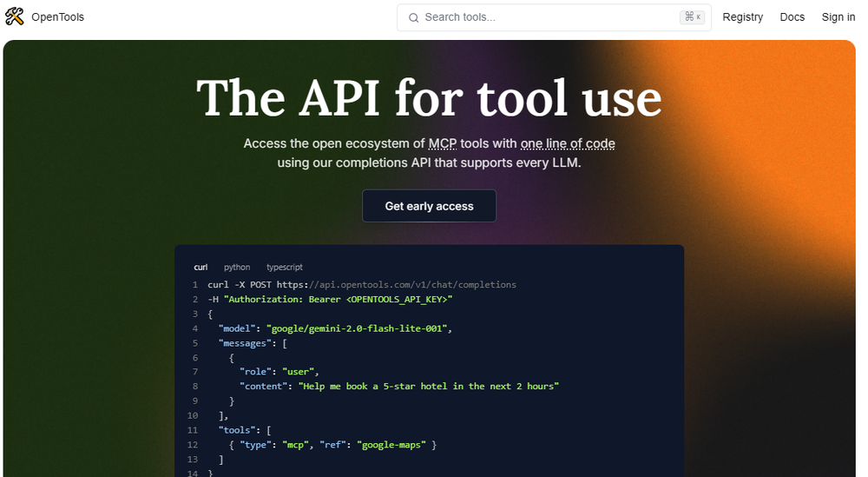Click 'The API for tool use' heading
The width and height of the screenshot is (868, 477).
(429, 98)
